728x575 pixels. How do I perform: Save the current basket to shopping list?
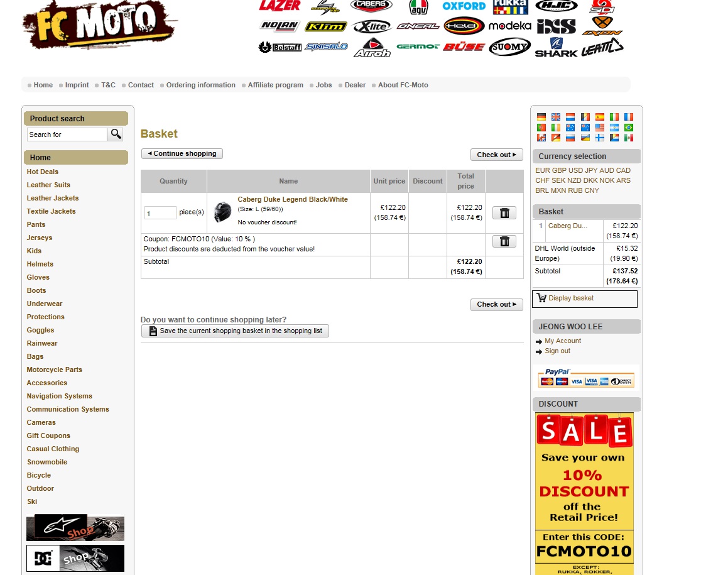pos(235,331)
